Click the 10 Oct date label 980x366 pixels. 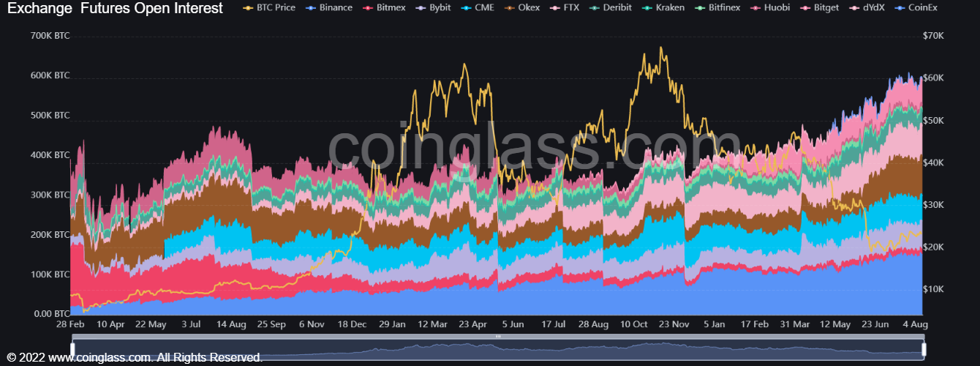click(x=634, y=324)
